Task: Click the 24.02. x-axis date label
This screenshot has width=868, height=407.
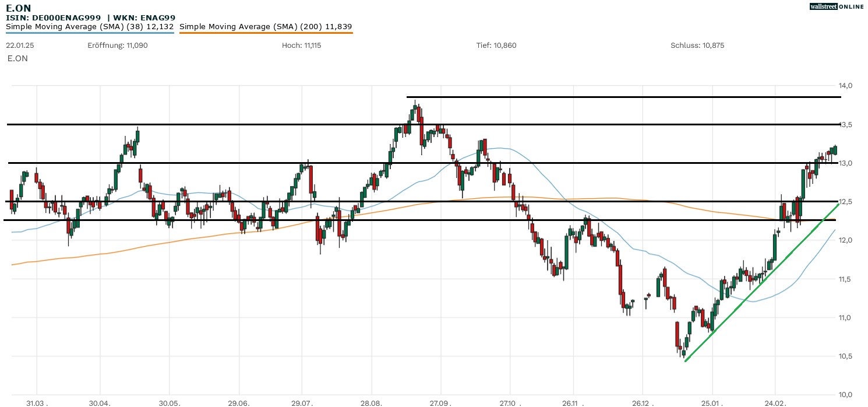Action: tap(775, 402)
